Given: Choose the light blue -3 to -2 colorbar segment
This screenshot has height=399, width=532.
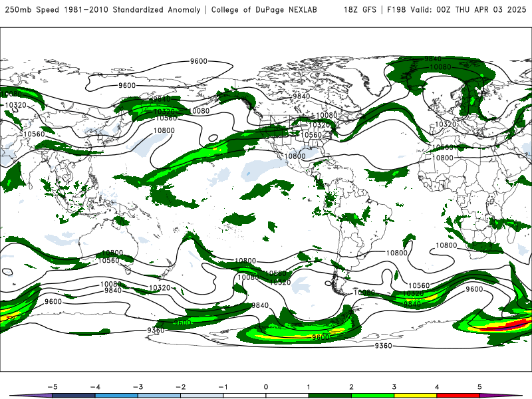Looking at the screenshot, I should tap(159, 396).
